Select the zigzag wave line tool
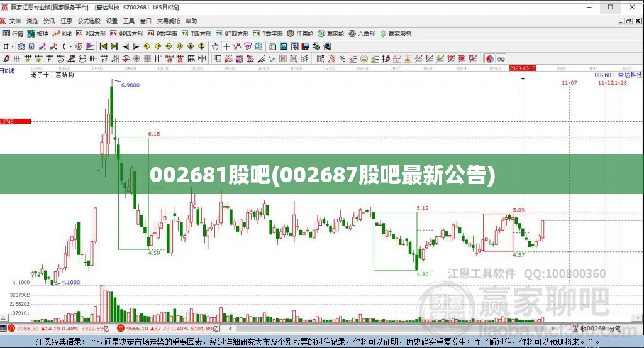The width and height of the screenshot is (644, 348). 272,58
